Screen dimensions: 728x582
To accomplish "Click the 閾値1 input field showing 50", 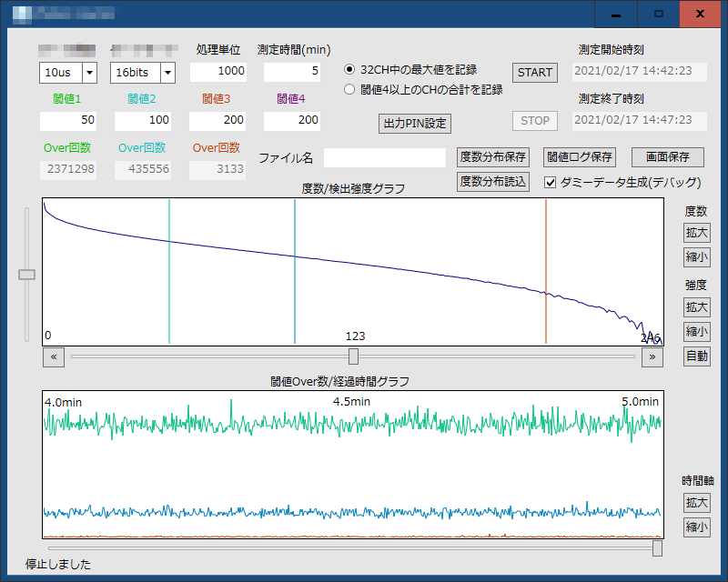I will coord(68,120).
